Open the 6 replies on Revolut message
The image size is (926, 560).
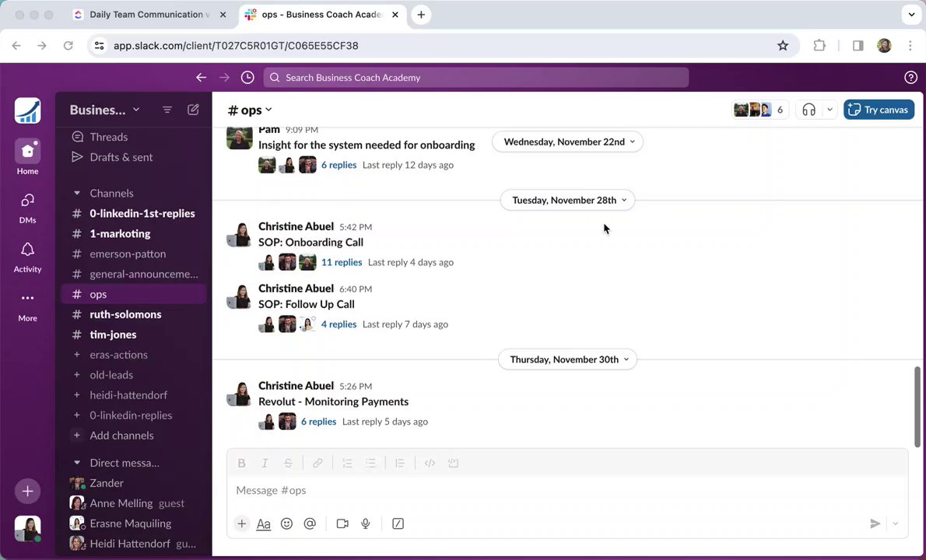coord(319,422)
